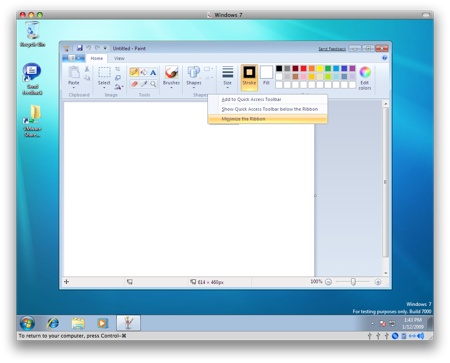Click the Shapes gallery icon

[x=194, y=72]
